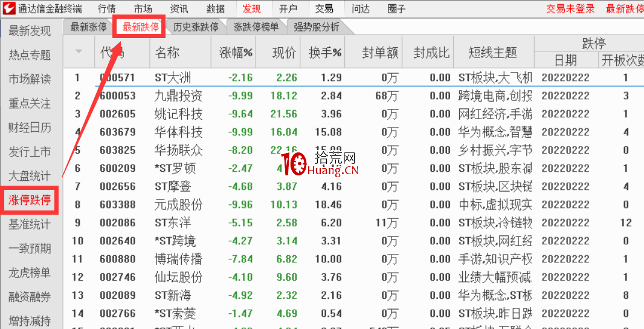644x329 pixels.
Task: Open the 数据 menu
Action: pyautogui.click(x=216, y=8)
